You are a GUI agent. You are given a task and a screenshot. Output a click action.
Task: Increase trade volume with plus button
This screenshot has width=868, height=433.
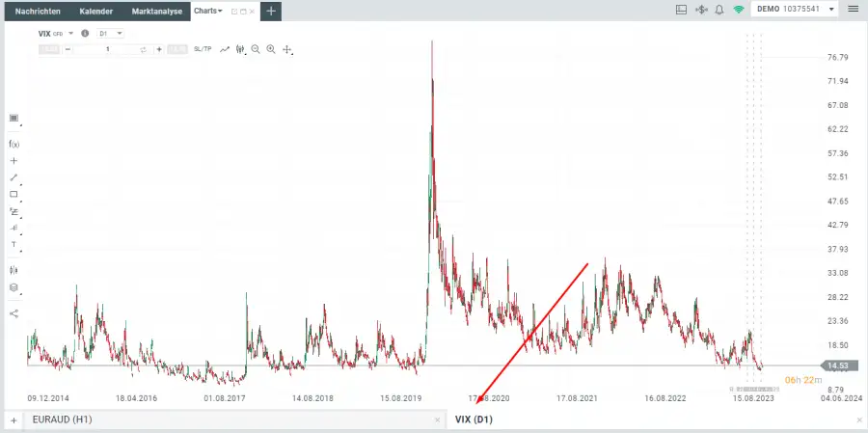pos(159,49)
